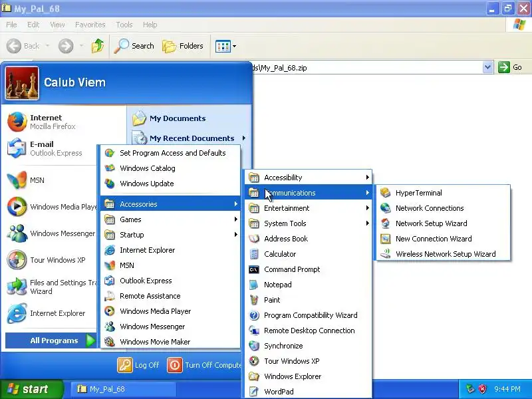Viewport: 532px width, 399px height.
Task: Open the Views button dropdown in toolbar
Action: tap(234, 46)
